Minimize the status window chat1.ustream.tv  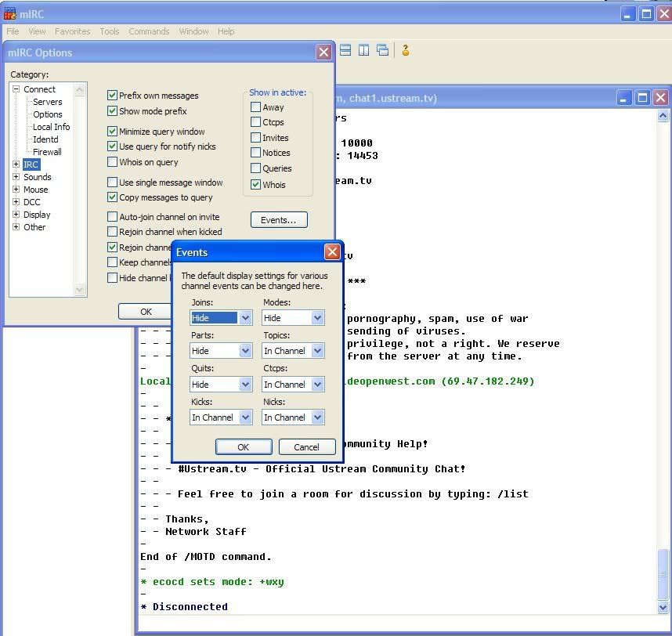623,98
